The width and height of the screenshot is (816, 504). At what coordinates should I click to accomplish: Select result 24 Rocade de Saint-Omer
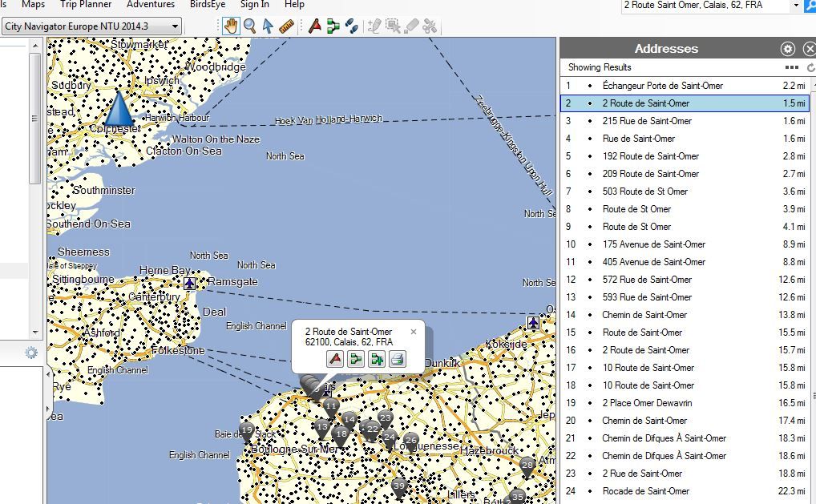686,491
